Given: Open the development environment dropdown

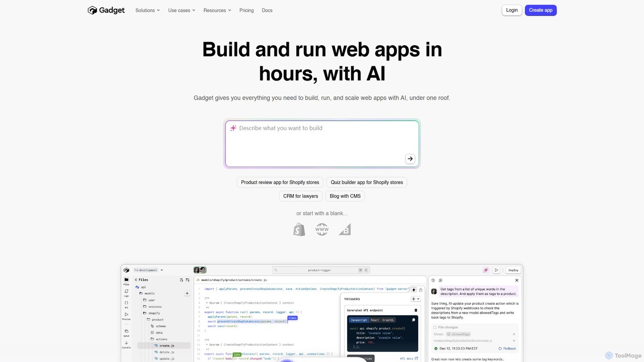Looking at the screenshot, I should pyautogui.click(x=148, y=270).
